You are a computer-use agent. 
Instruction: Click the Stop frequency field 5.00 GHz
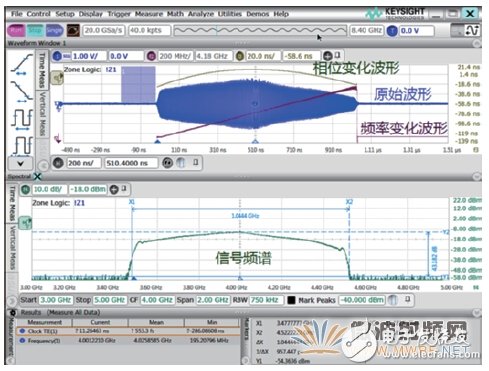(109, 300)
